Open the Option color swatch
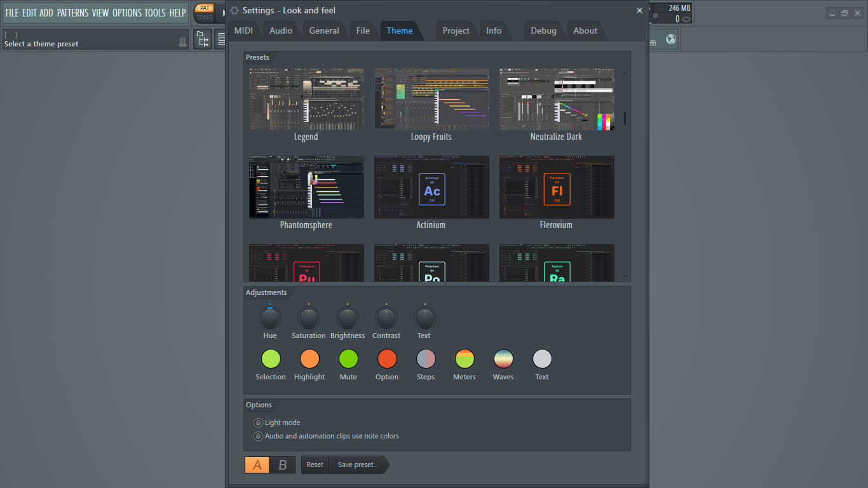 387,359
